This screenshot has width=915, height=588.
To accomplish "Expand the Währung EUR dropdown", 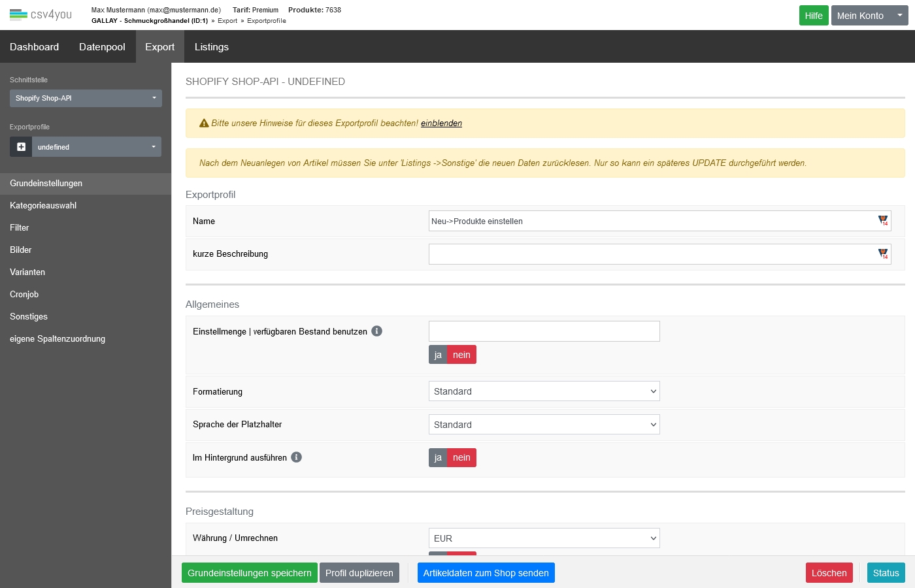I will coord(544,538).
